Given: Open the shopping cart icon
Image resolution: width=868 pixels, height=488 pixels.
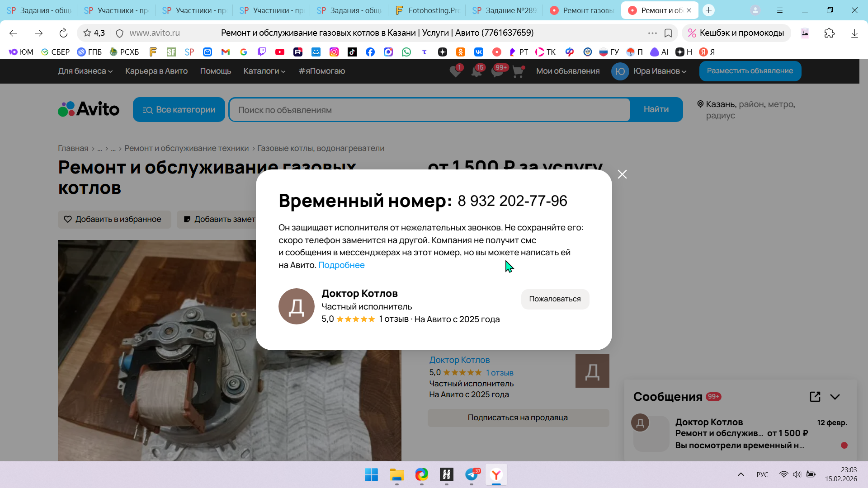Looking at the screenshot, I should (x=518, y=71).
